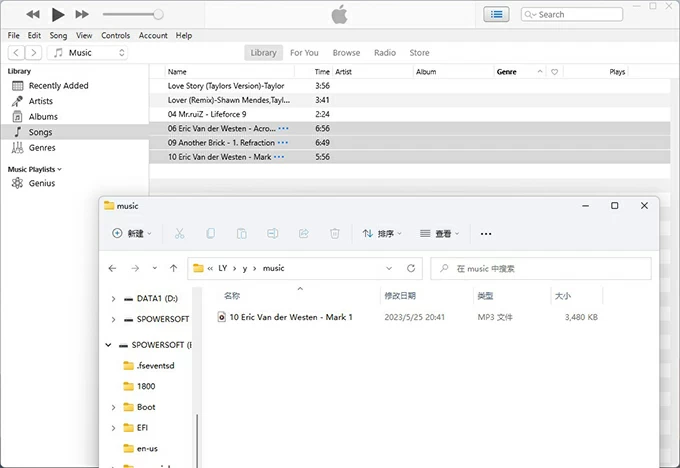680x468 pixels.
Task: Click the refresh icon in Explorer
Action: 411,268
